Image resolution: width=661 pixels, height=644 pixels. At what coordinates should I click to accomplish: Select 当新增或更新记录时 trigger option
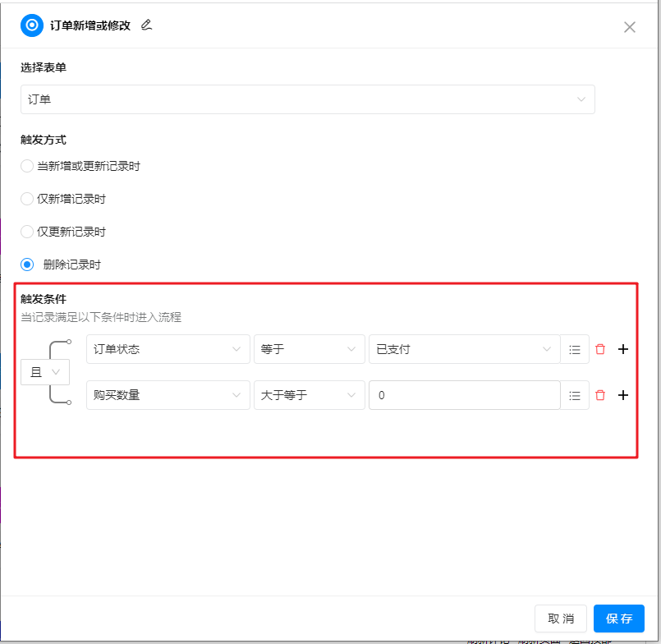pyautogui.click(x=27, y=166)
